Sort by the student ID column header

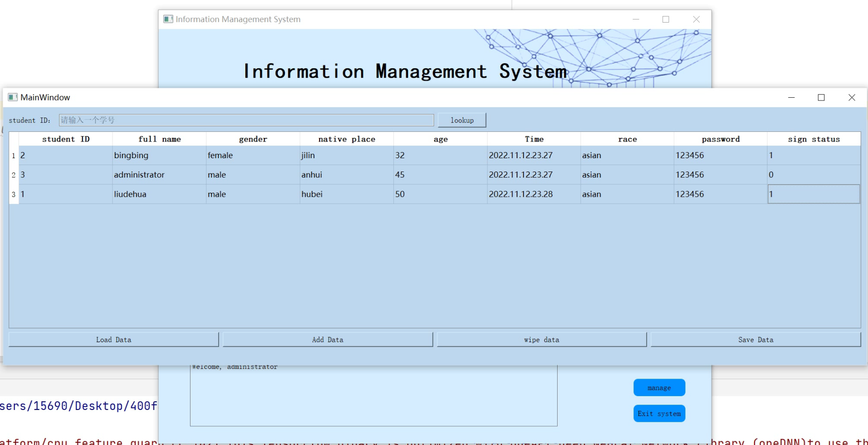[65, 139]
